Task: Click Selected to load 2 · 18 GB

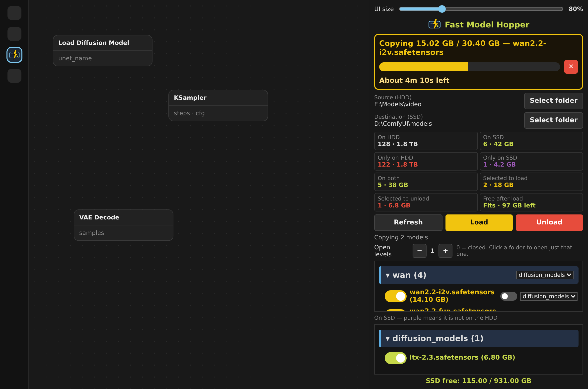Action: point(531,182)
